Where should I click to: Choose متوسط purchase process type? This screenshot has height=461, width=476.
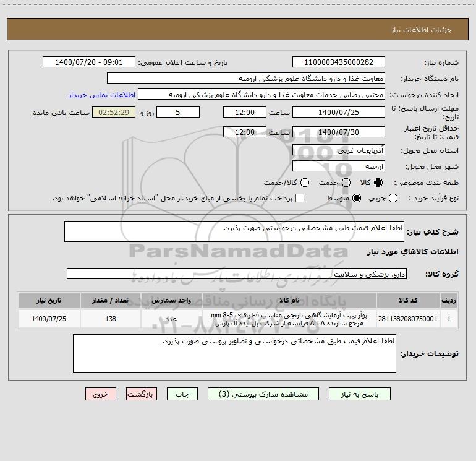pos(357,198)
